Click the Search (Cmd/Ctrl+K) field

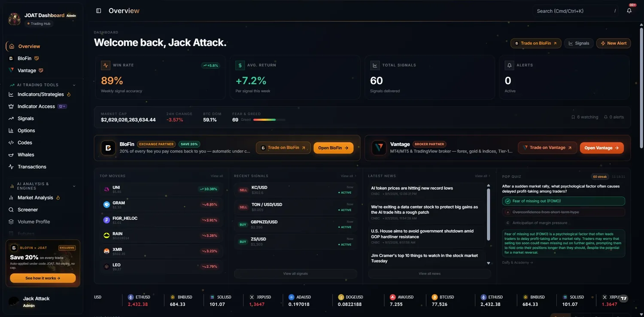(575, 11)
